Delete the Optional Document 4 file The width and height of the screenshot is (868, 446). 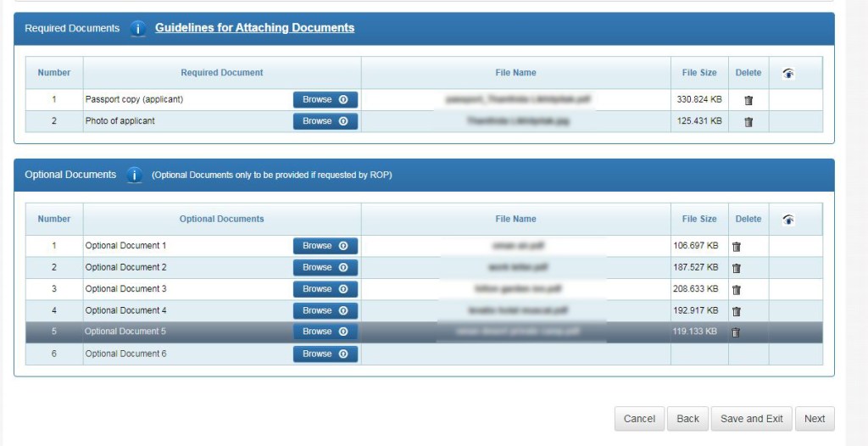[736, 311]
